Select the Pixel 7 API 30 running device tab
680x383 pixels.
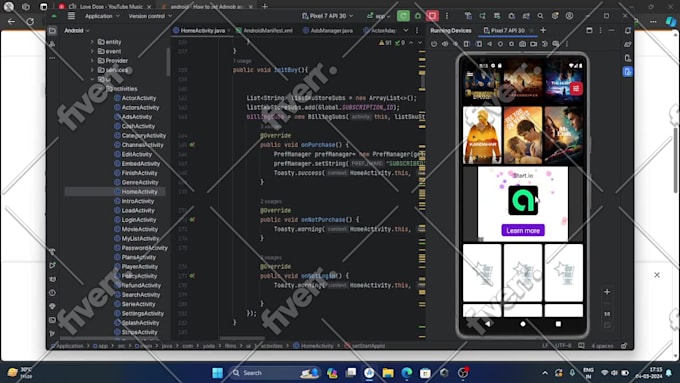point(507,30)
